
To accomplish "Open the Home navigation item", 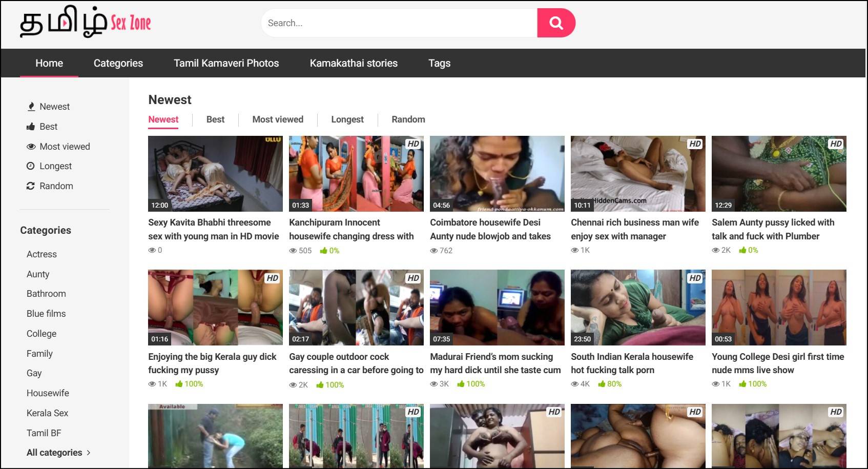I will click(49, 63).
